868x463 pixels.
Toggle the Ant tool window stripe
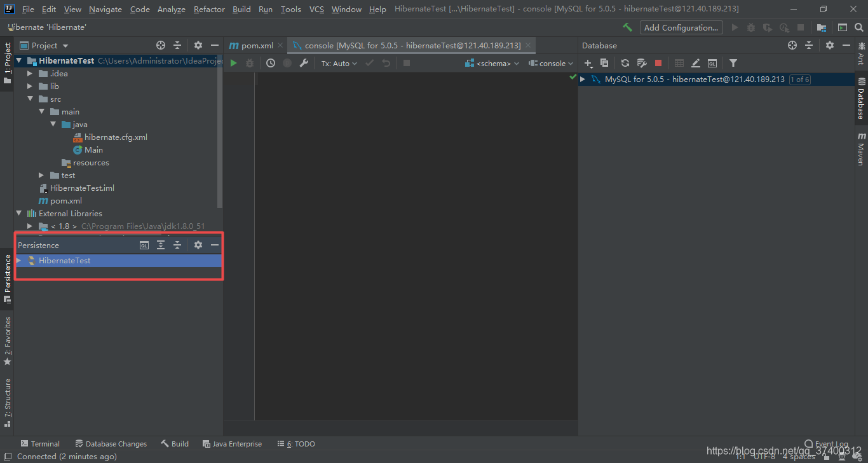(861, 53)
